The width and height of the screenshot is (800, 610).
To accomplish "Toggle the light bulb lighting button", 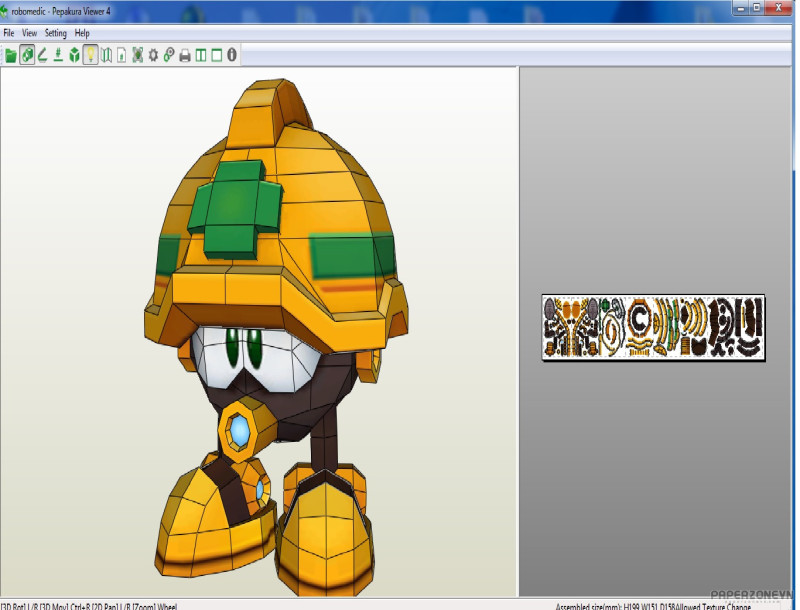I will pos(91,55).
